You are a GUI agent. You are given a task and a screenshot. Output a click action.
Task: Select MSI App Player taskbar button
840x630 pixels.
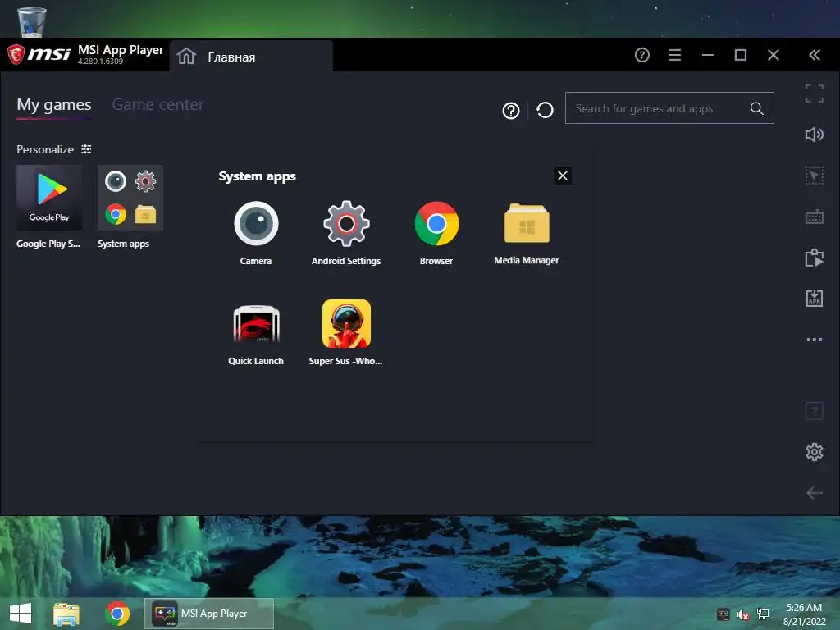click(x=209, y=614)
